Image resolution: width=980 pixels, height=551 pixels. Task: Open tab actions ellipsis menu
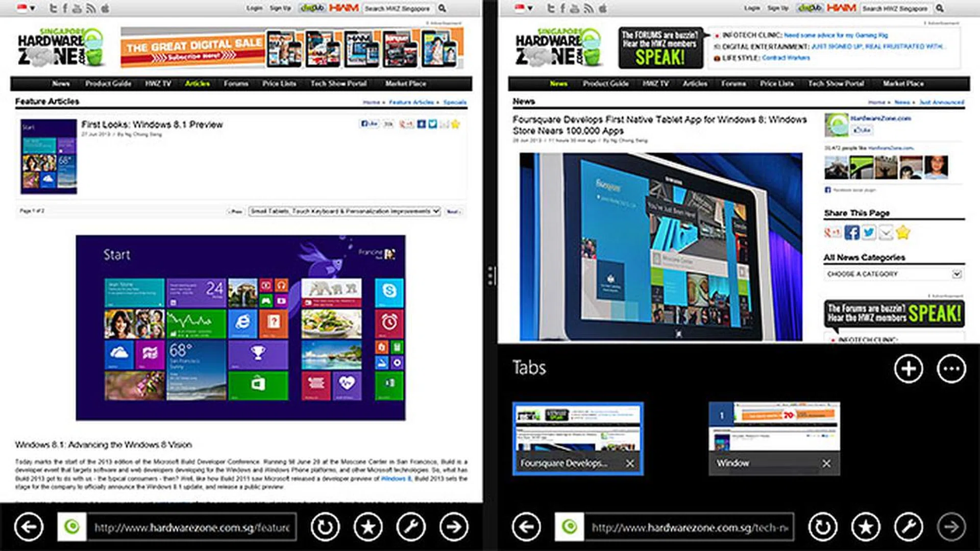tap(951, 368)
